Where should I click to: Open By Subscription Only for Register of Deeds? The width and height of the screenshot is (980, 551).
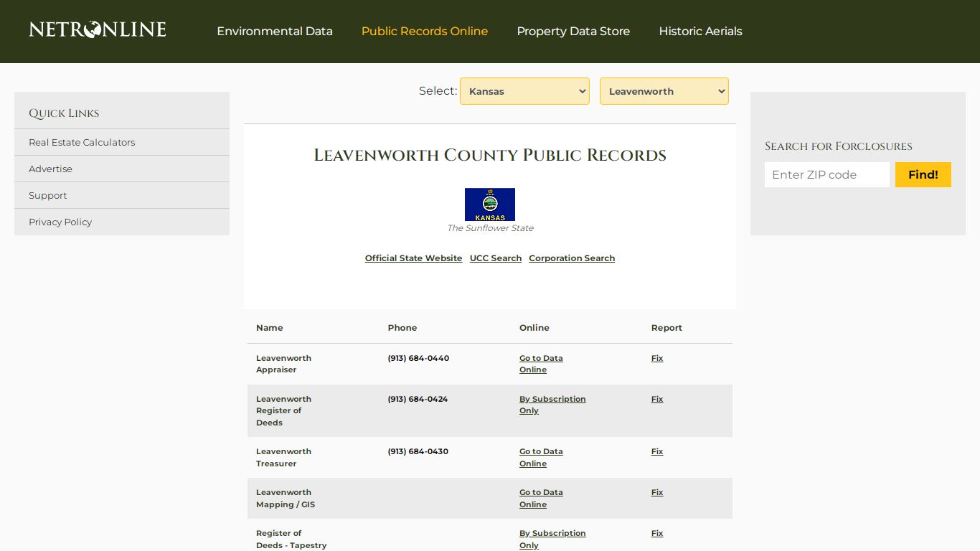pyautogui.click(x=552, y=405)
